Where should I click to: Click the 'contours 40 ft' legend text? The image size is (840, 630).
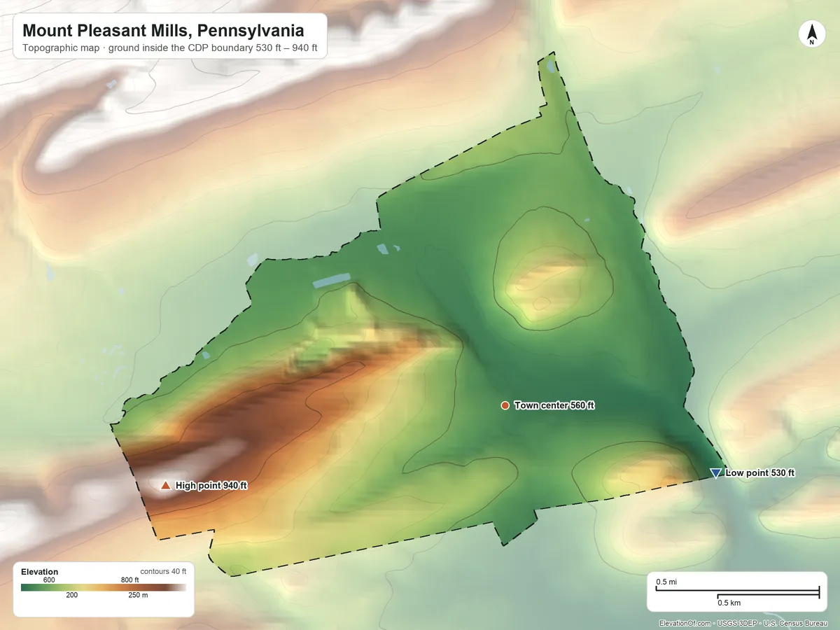pyautogui.click(x=163, y=571)
